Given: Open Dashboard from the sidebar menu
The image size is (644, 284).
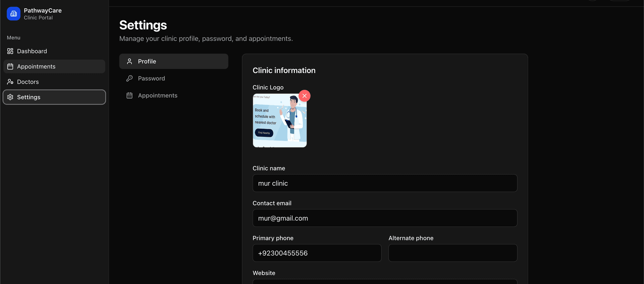Looking at the screenshot, I should pos(54,51).
